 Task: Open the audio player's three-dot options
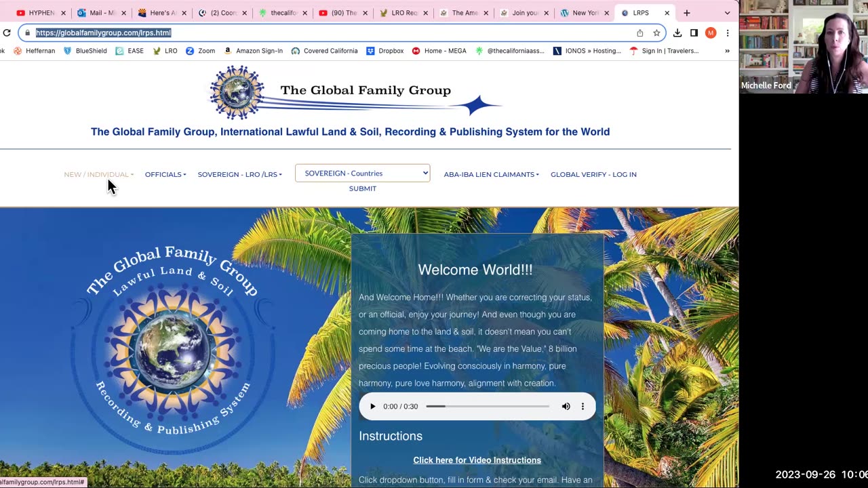[x=583, y=407]
